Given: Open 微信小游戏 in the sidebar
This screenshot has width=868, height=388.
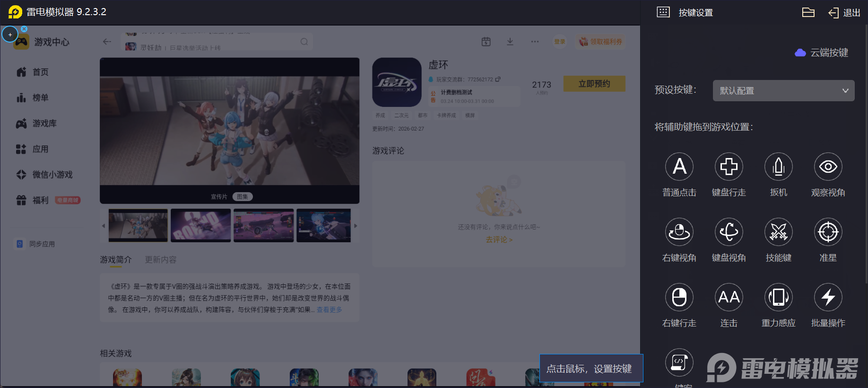Looking at the screenshot, I should [44, 175].
